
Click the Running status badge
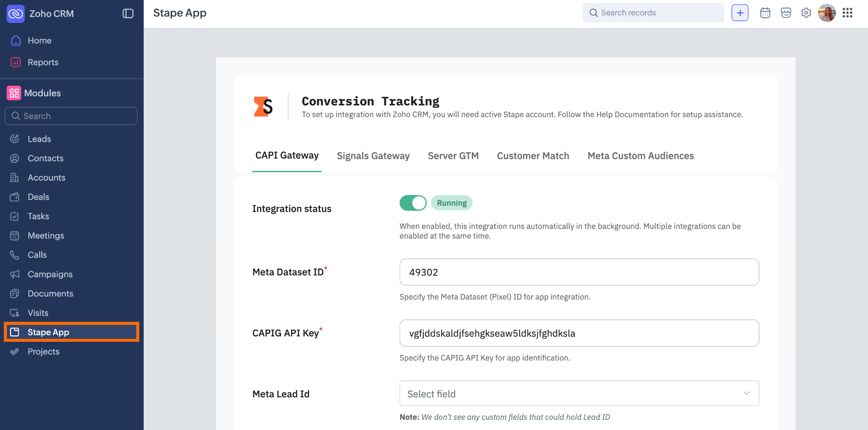coord(452,203)
